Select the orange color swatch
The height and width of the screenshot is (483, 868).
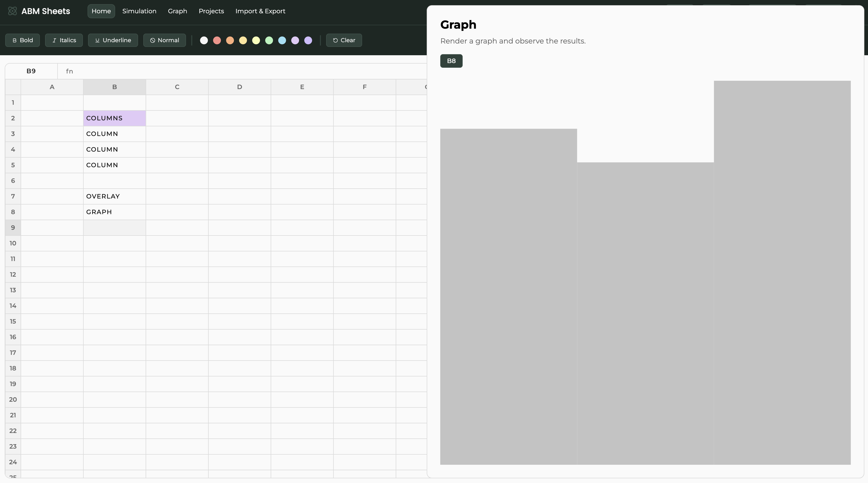pyautogui.click(x=230, y=40)
